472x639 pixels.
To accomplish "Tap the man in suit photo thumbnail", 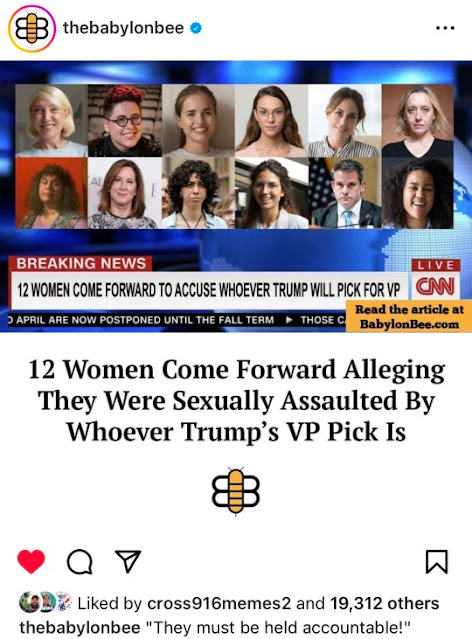I will [x=345, y=193].
